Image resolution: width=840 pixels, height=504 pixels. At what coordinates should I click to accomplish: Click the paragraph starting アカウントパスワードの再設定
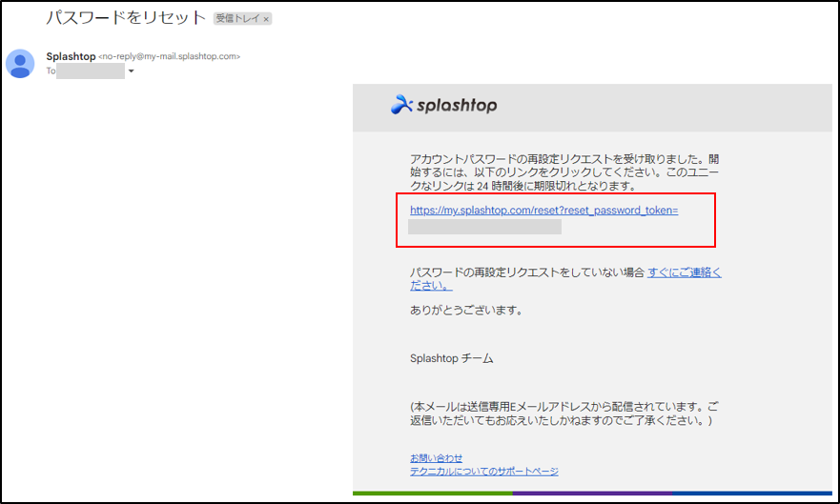[564, 172]
